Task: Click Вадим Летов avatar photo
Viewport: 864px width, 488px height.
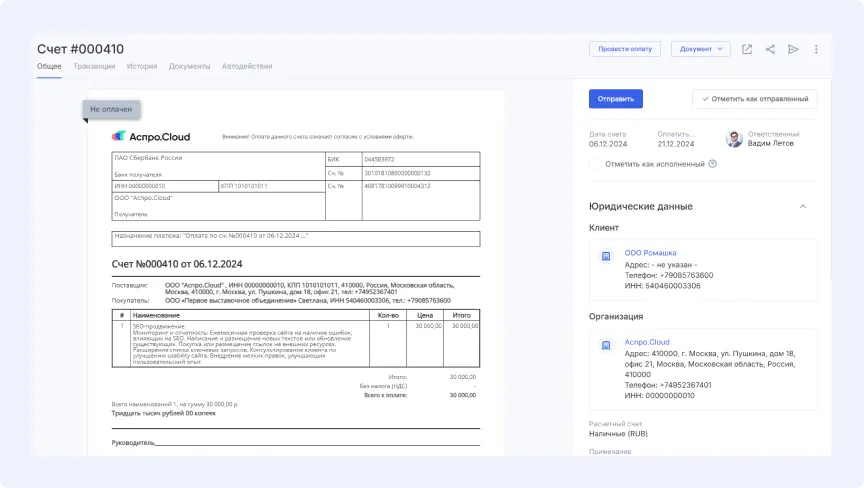Action: pyautogui.click(x=734, y=139)
